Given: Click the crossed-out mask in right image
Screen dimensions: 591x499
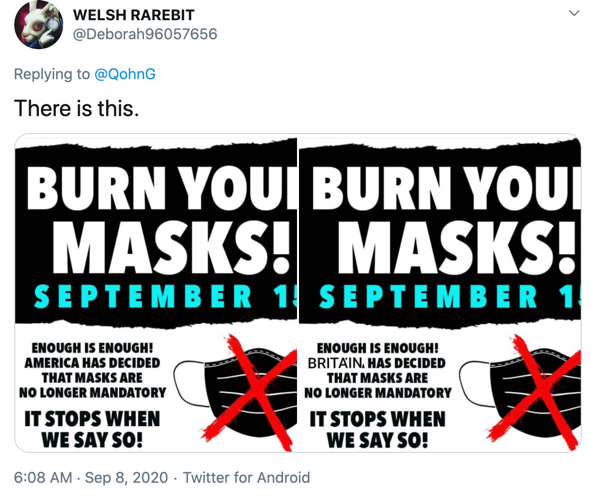Looking at the screenshot, I should pyautogui.click(x=520, y=392).
